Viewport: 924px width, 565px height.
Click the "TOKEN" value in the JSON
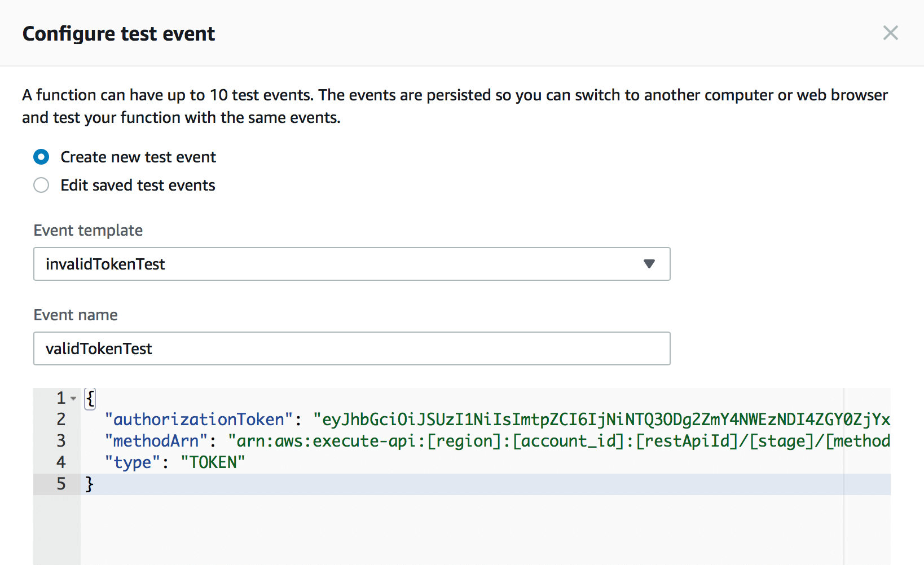click(x=213, y=462)
